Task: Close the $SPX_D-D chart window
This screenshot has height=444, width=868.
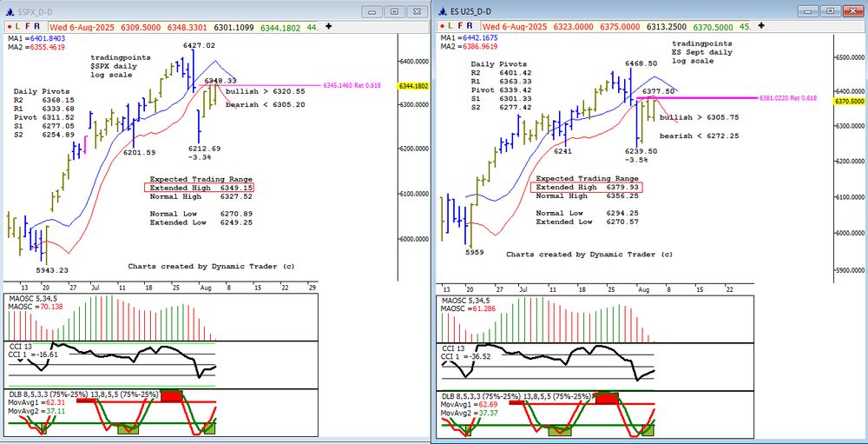Action: click(417, 11)
